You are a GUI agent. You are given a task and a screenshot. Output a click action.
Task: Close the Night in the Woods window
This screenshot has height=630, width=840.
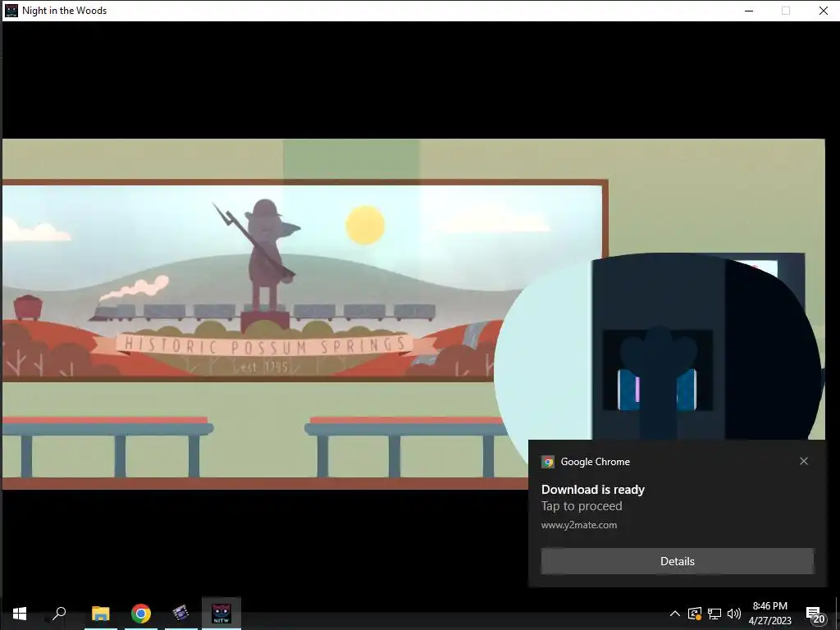pos(823,11)
